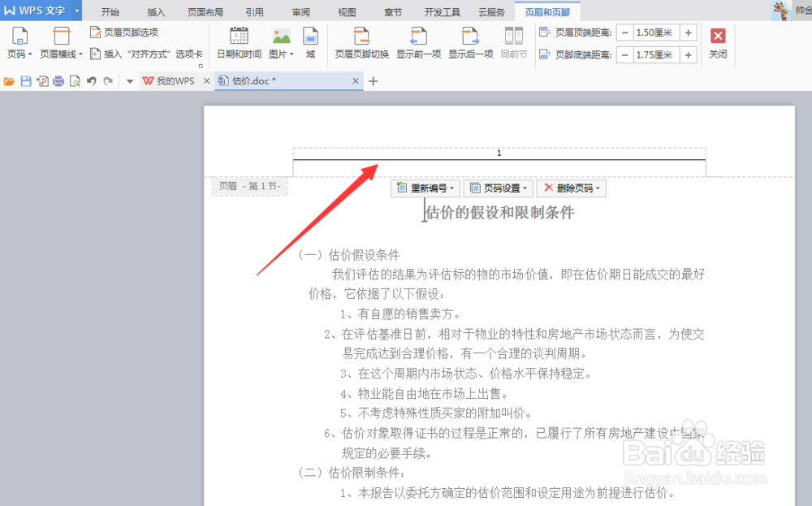The image size is (812, 506).
Task: Save the document with the disk icon
Action: [x=25, y=81]
